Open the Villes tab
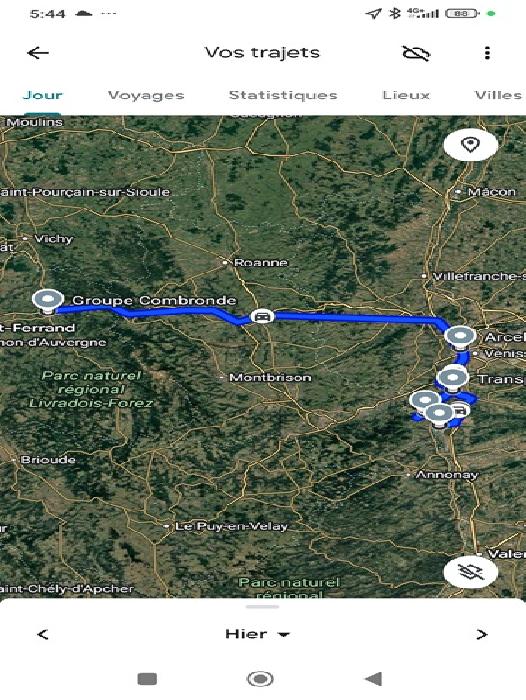This screenshot has width=526, height=700. (498, 95)
